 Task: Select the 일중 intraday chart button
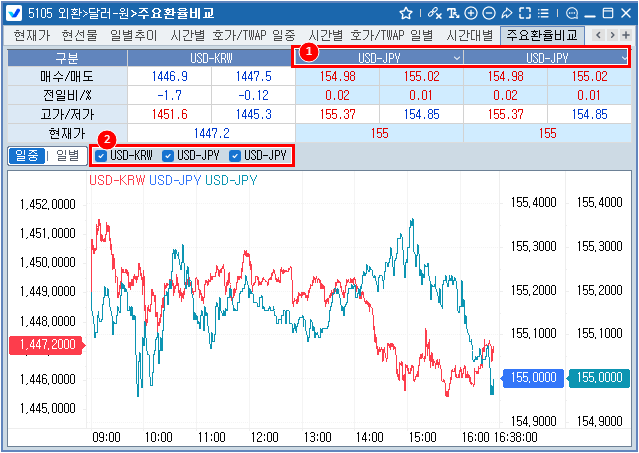[27, 156]
